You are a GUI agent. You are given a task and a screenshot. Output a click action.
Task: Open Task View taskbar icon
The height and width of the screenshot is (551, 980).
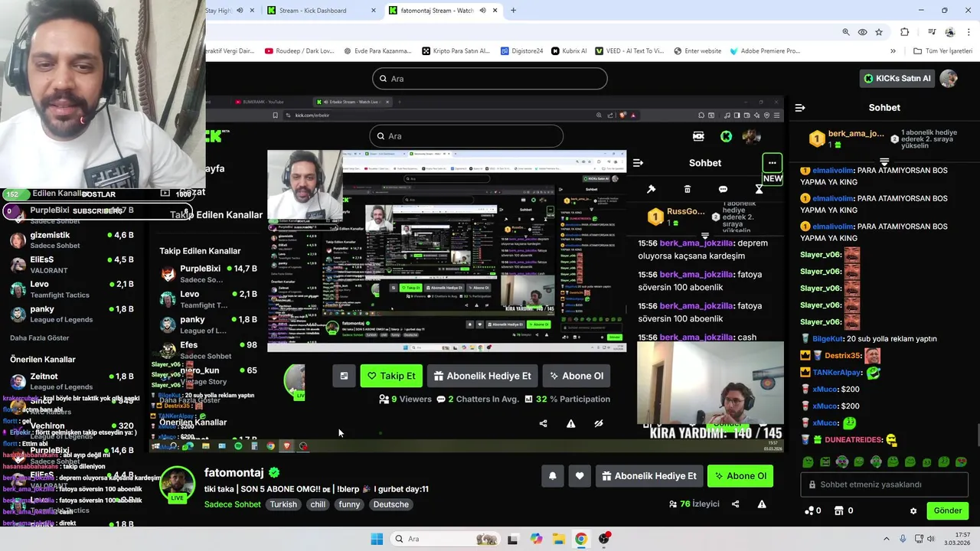tap(512, 539)
